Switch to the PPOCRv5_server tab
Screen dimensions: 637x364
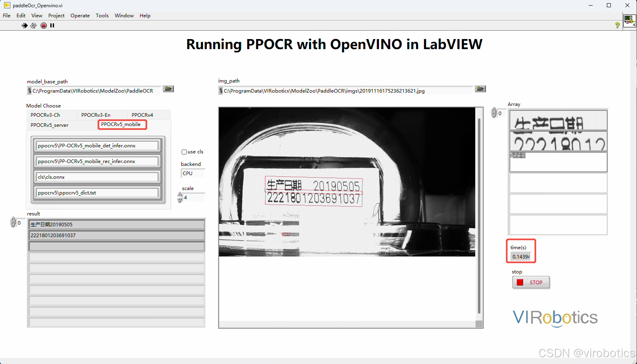(62, 125)
